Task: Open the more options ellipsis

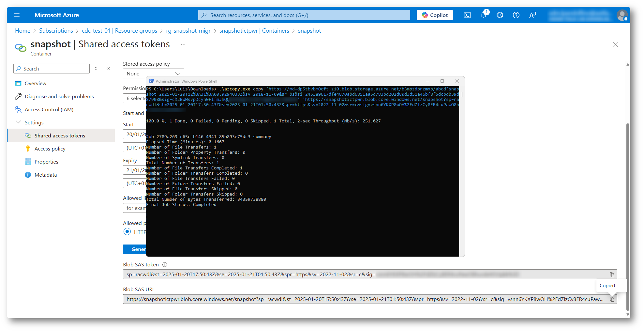Action: point(183,44)
